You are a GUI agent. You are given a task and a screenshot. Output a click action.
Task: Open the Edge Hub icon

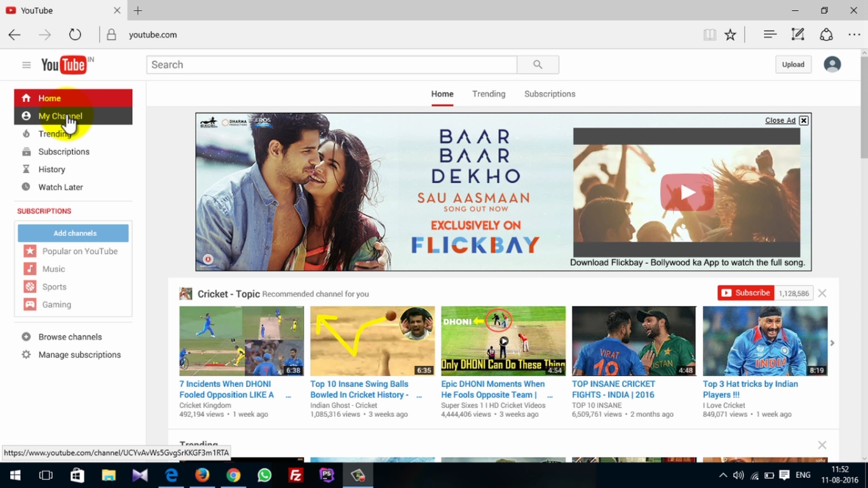coord(770,35)
